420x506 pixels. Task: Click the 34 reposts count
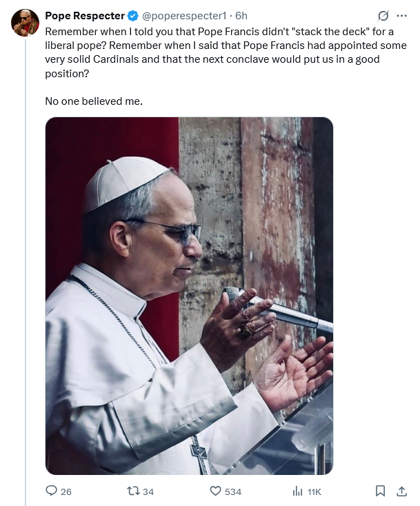click(x=148, y=492)
